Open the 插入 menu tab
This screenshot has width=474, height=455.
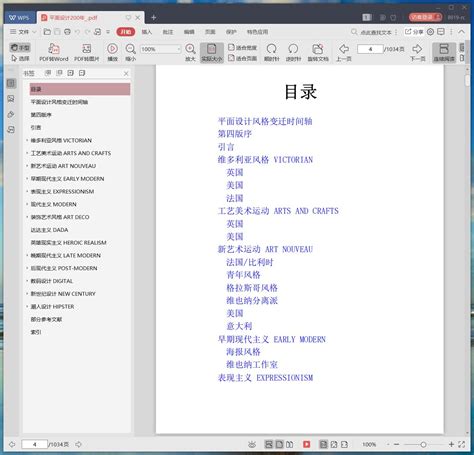coord(147,32)
